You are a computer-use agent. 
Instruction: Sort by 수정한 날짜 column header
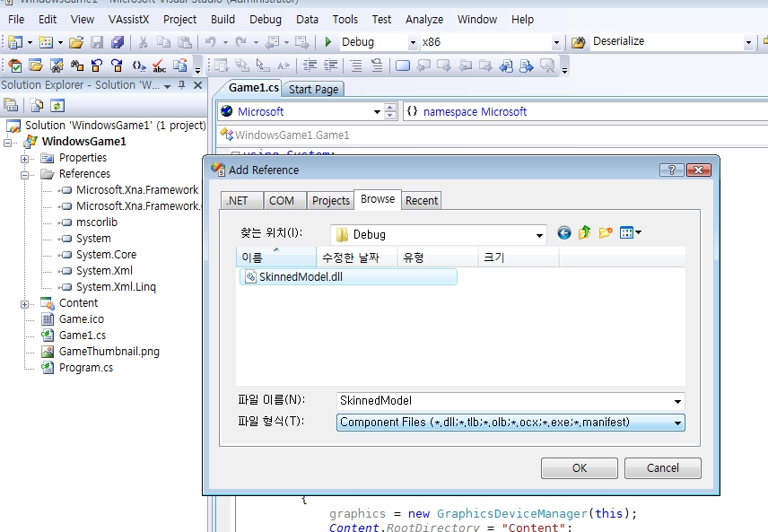click(x=357, y=257)
